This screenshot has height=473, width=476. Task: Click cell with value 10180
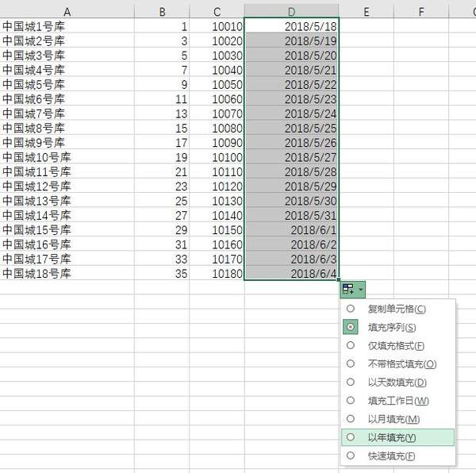point(217,273)
